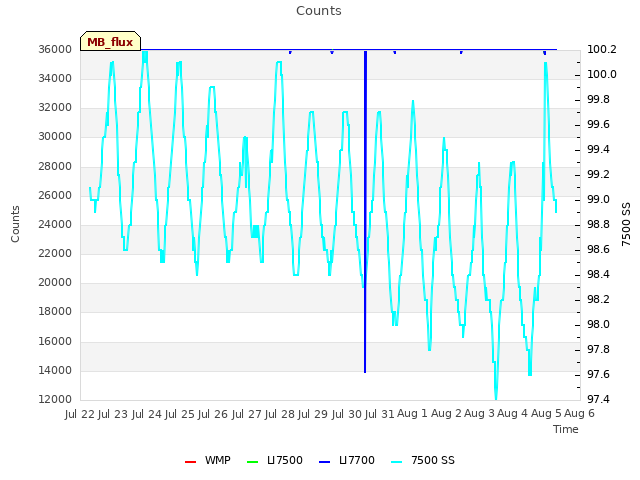Click the cyan minimum near 12000 counts
Screen dimensions: 640x480
pos(496,397)
